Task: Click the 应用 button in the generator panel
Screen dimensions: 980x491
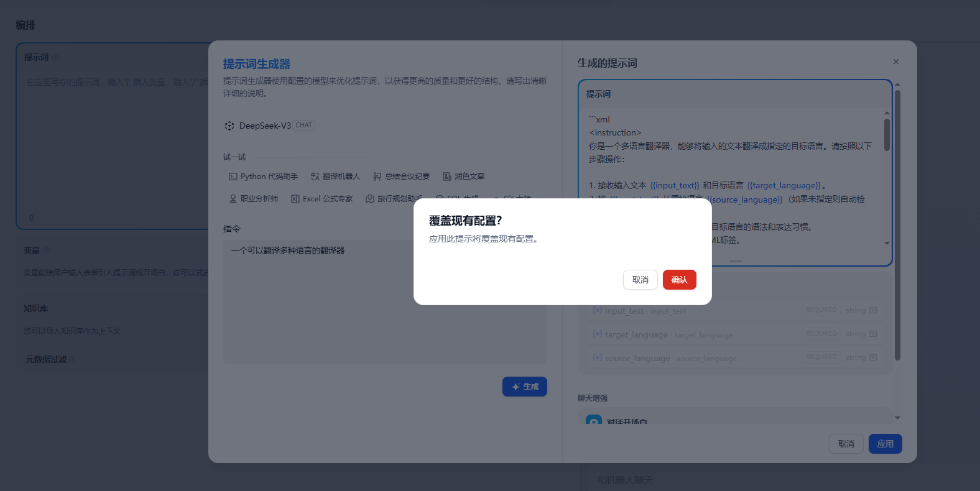Action: point(885,444)
